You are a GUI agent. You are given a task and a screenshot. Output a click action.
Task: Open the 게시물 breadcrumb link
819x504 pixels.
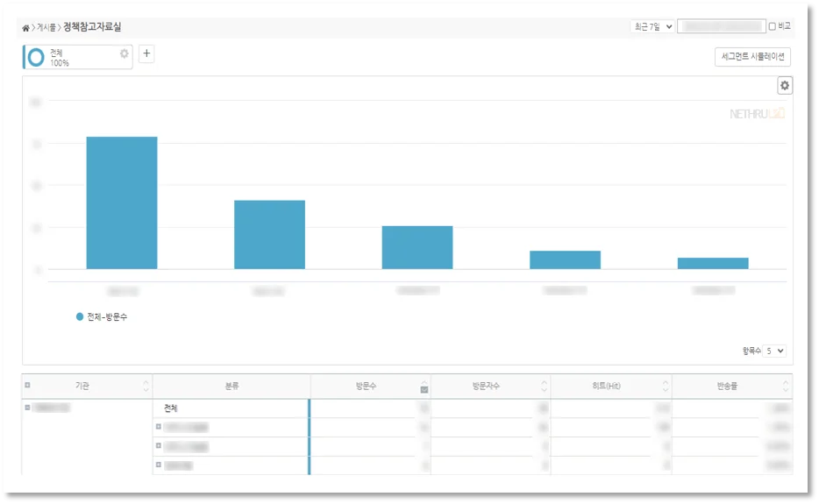coord(46,28)
